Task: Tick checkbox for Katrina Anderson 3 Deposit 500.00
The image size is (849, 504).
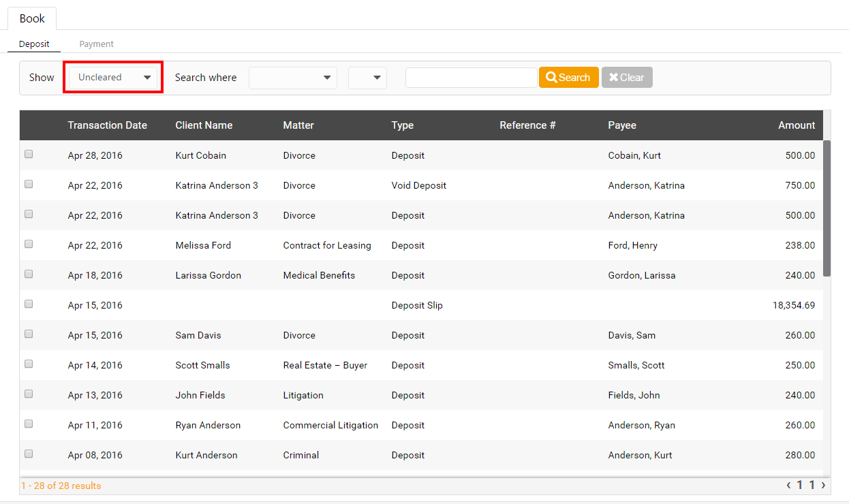Action: pyautogui.click(x=29, y=214)
